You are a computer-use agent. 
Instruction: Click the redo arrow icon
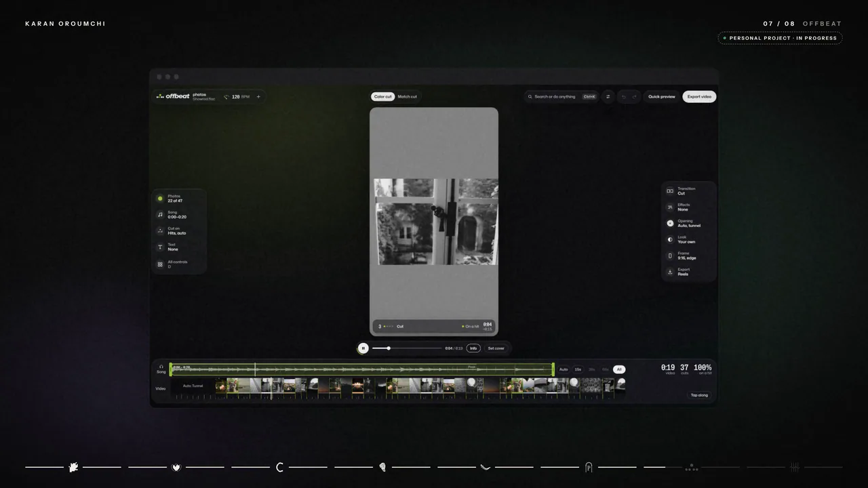click(634, 97)
